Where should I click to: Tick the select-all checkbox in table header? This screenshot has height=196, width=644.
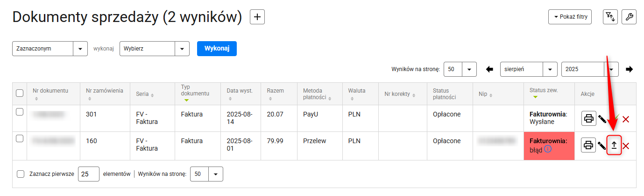[20, 93]
